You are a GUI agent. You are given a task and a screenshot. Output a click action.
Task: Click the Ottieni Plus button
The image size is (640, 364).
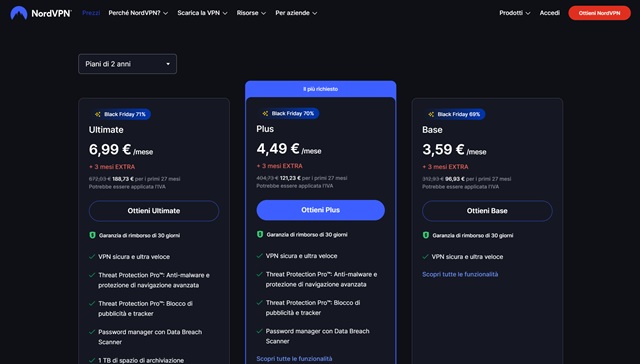tap(320, 210)
